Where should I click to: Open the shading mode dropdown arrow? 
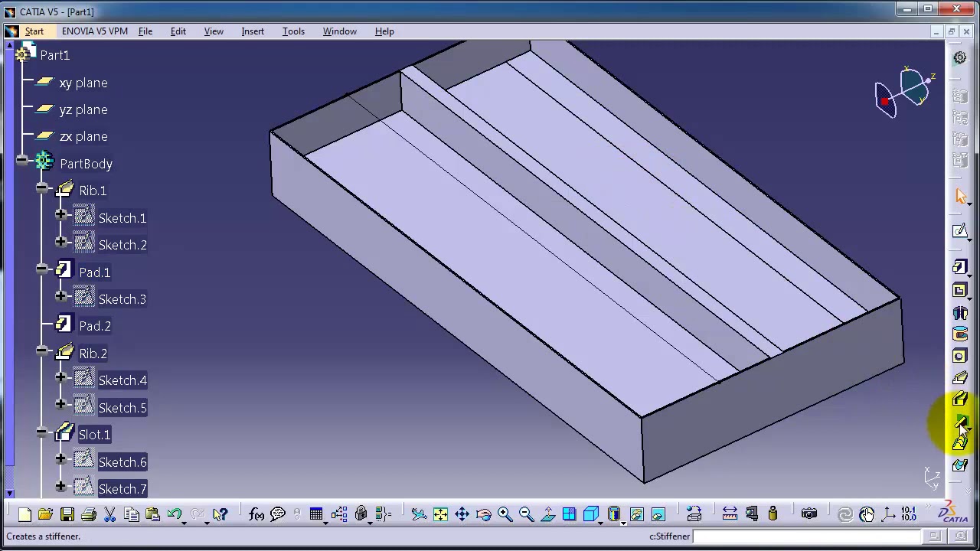tap(623, 523)
